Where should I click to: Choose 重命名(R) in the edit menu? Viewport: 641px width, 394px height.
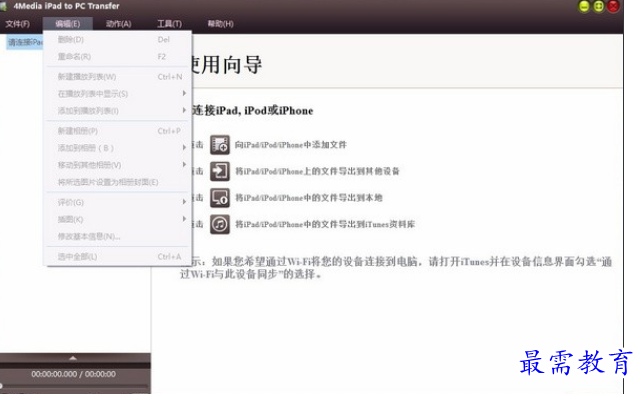(x=118, y=56)
